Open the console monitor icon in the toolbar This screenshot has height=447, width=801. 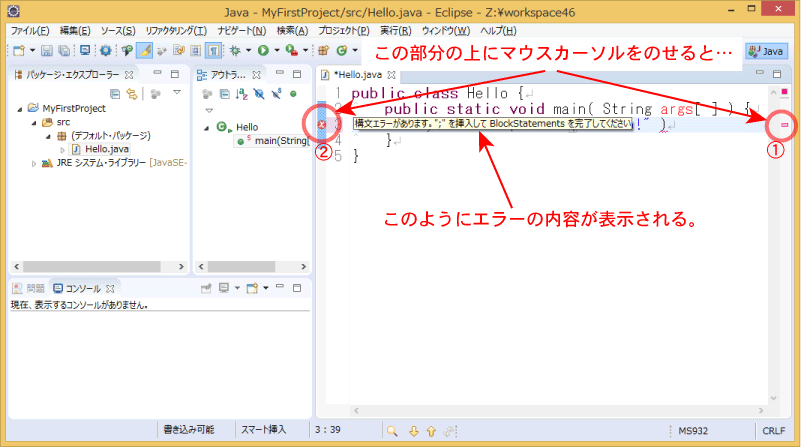(85, 51)
